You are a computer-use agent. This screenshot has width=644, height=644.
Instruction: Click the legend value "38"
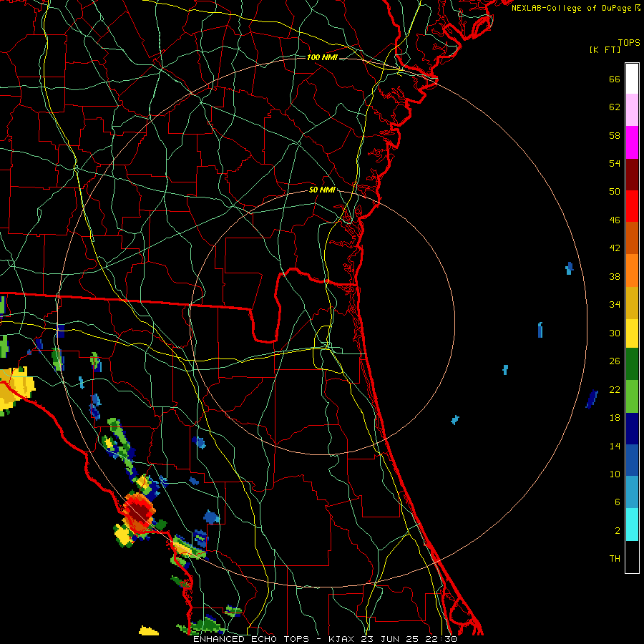(615, 276)
